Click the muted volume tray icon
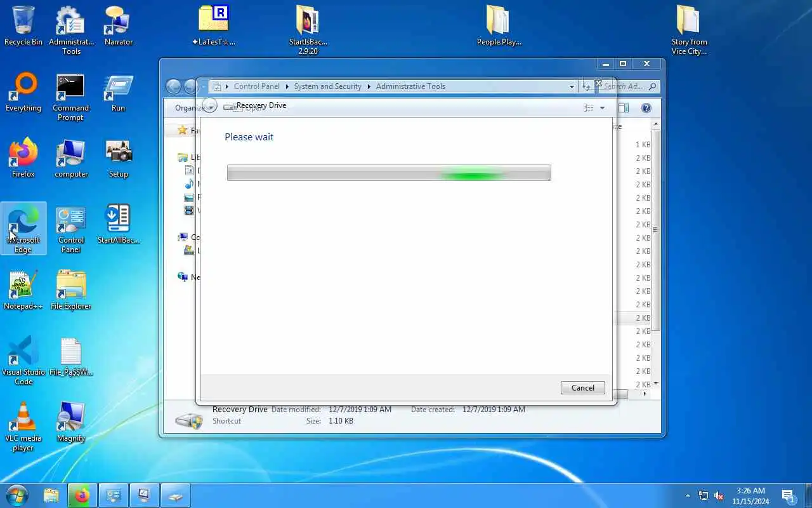 (719, 495)
